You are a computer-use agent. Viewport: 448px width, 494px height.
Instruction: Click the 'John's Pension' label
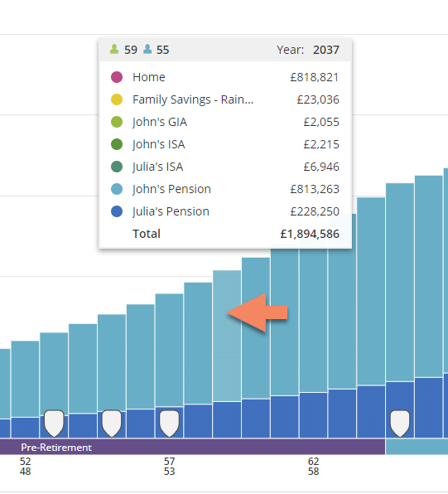coord(171,189)
